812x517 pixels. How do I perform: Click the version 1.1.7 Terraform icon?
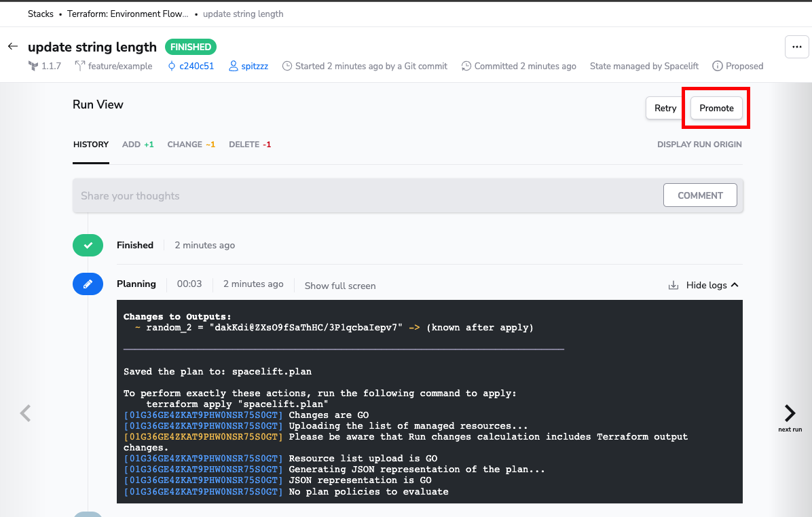[34, 66]
